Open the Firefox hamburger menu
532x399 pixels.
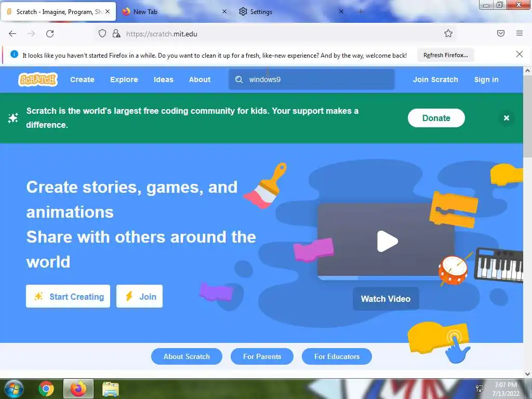click(x=520, y=33)
